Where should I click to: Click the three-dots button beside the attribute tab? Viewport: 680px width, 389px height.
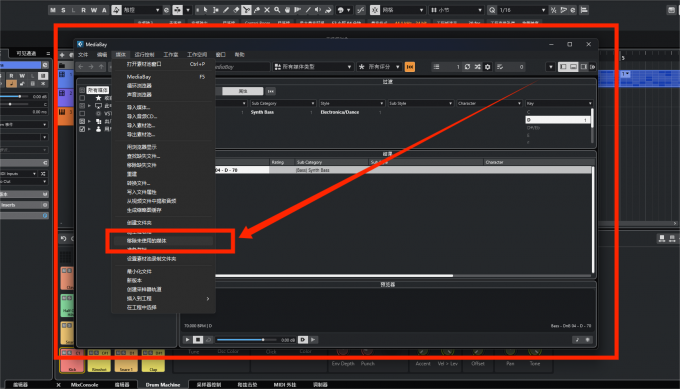point(271,92)
